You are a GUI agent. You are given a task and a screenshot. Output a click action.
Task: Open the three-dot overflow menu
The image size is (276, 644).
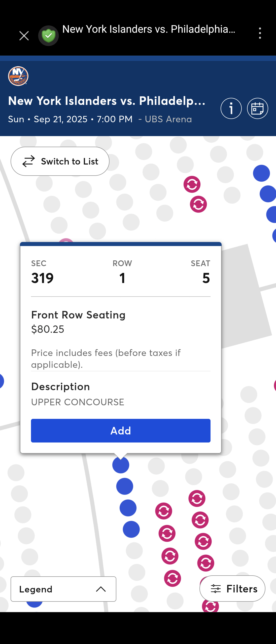pyautogui.click(x=260, y=33)
